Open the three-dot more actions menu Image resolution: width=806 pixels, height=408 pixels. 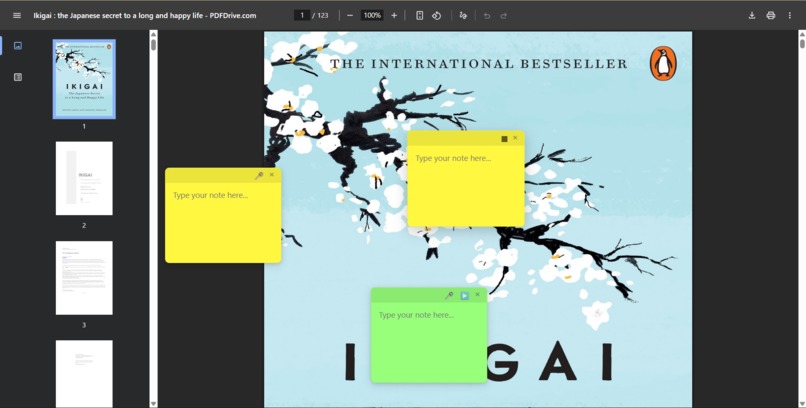pos(790,15)
